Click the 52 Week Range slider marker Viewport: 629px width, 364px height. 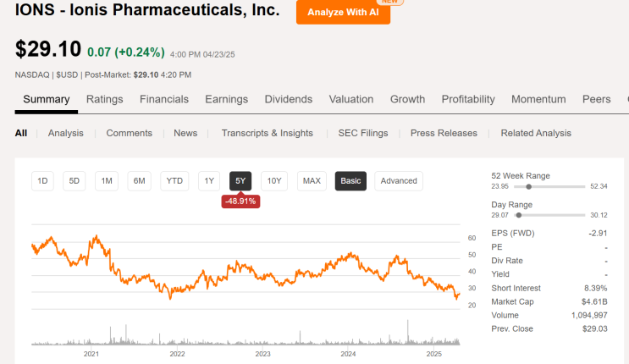(x=529, y=186)
